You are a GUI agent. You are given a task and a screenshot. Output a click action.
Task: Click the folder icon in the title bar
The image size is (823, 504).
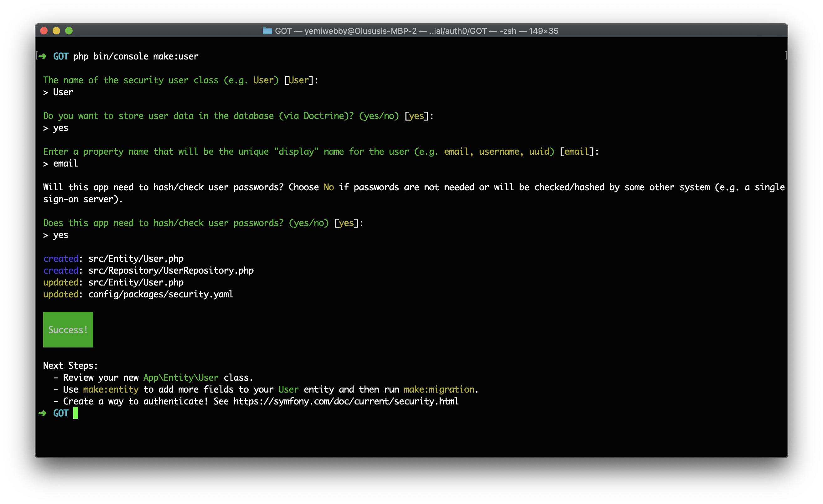click(267, 31)
